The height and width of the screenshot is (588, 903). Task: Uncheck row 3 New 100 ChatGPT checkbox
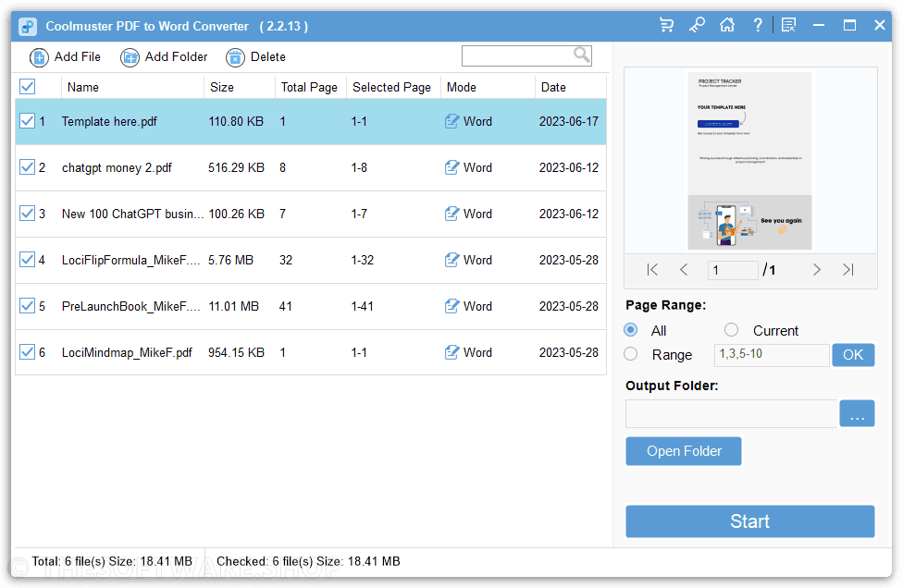pyautogui.click(x=27, y=213)
